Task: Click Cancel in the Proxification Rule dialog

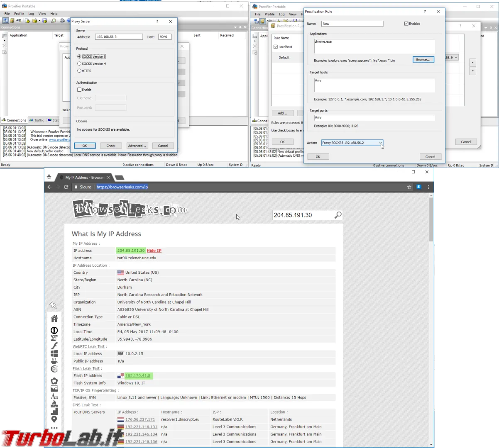Action: [431, 157]
